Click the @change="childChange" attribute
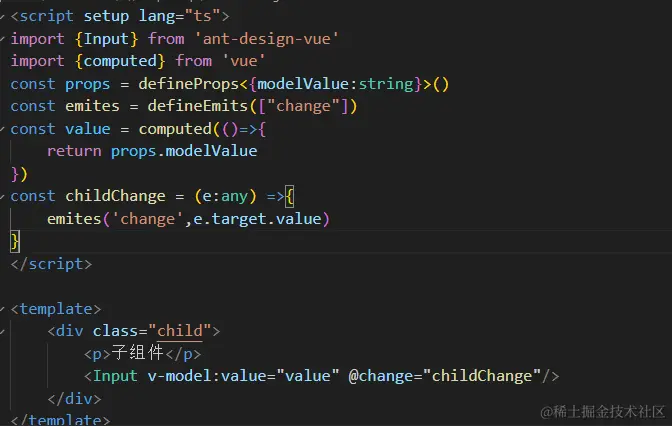 (445, 376)
